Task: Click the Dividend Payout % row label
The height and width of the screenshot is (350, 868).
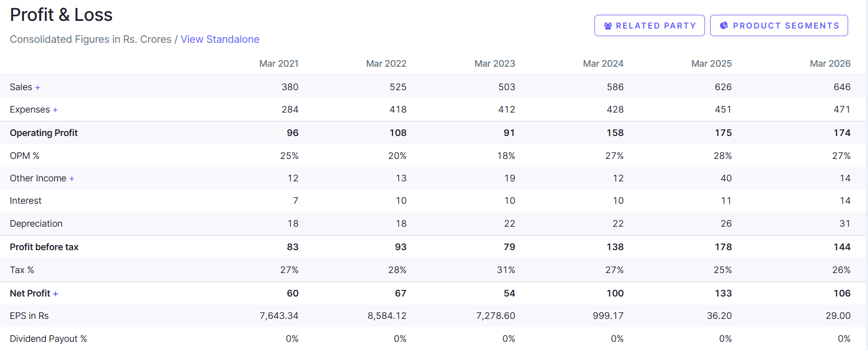Action: tap(48, 339)
